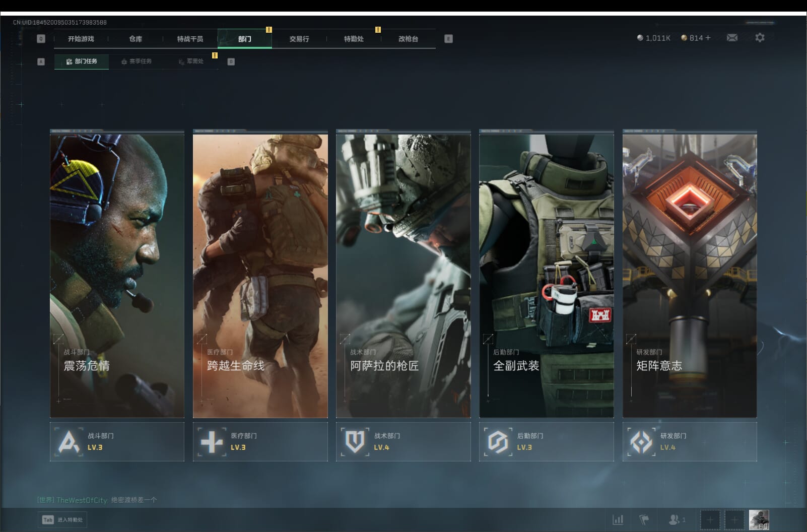The width and height of the screenshot is (807, 532).
Task: Open the 军需处 sub-tab
Action: tap(191, 61)
